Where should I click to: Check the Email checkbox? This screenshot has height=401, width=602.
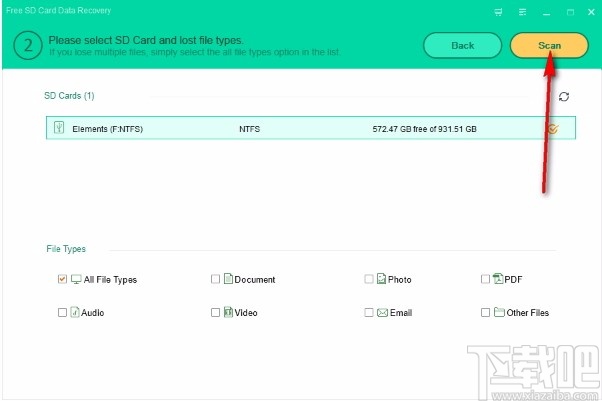(369, 312)
